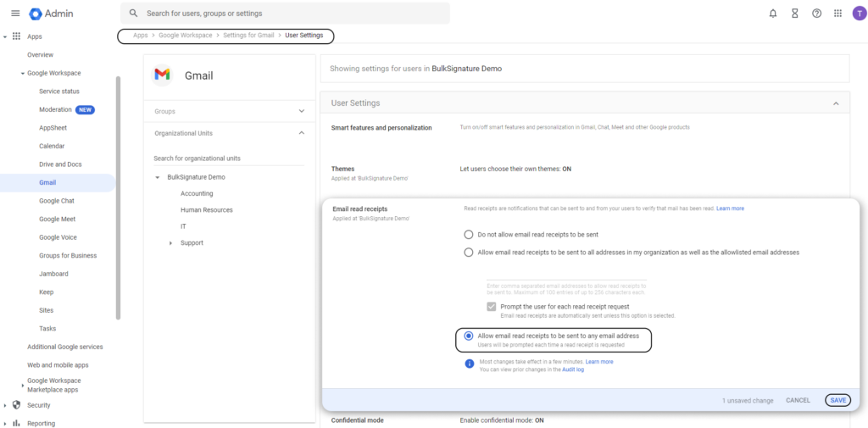Screen dimensions: 868x428
Task: Open Tasks in the sidebar
Action: pyautogui.click(x=47, y=329)
